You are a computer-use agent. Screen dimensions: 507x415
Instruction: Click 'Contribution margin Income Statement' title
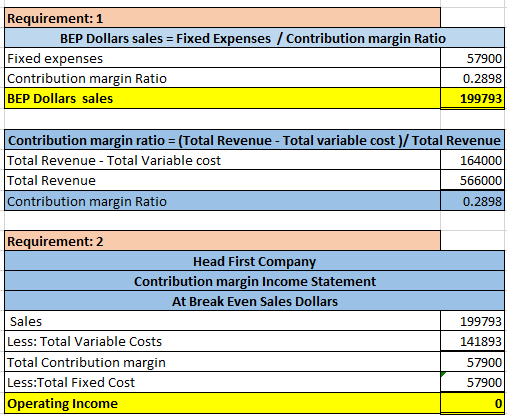(255, 281)
